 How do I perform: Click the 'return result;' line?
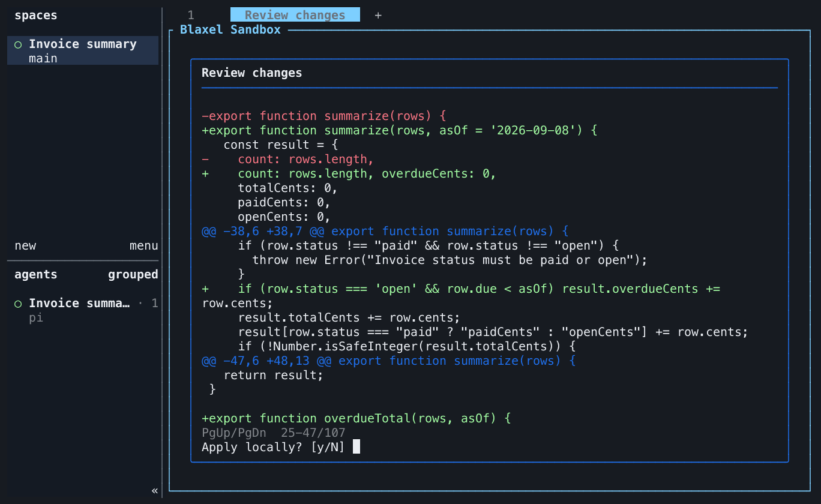274,376
